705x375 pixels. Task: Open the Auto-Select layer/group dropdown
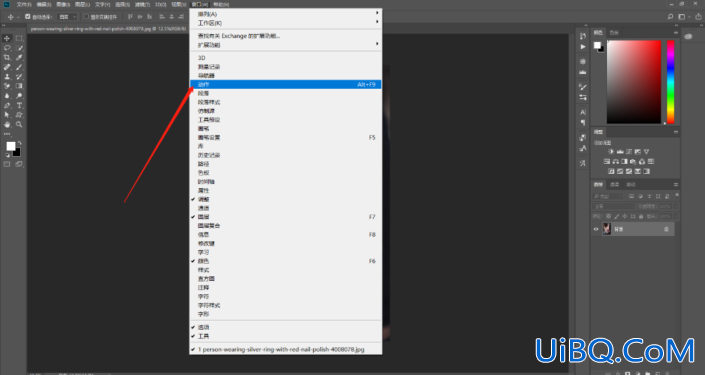tap(68, 17)
